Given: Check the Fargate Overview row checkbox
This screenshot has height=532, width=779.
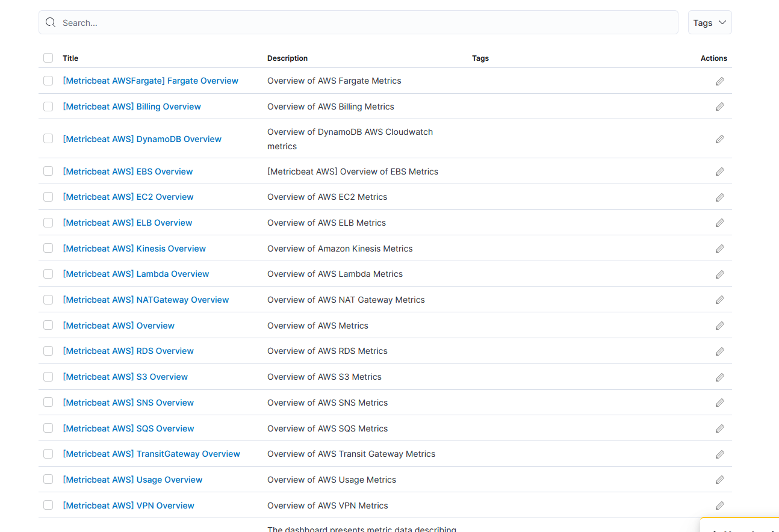Looking at the screenshot, I should coord(48,81).
